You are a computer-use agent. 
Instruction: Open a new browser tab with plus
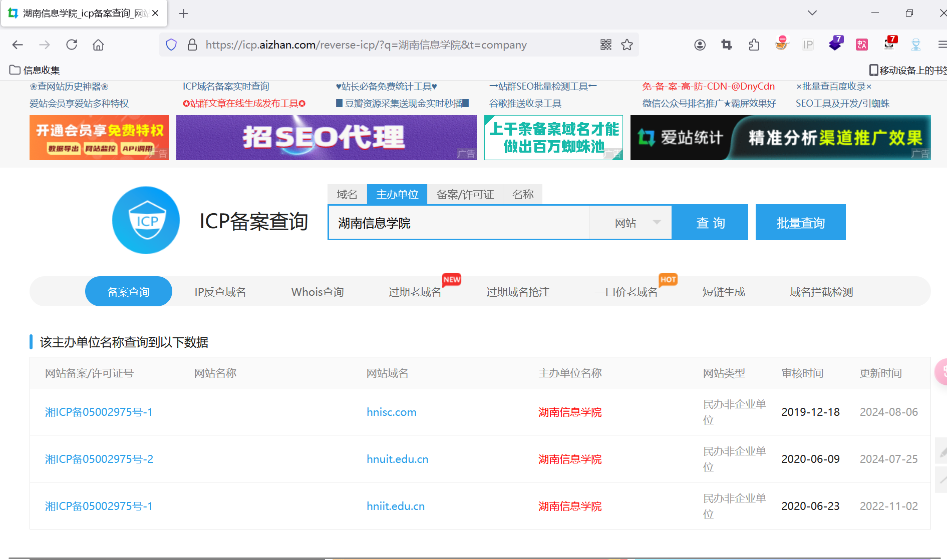(x=183, y=14)
